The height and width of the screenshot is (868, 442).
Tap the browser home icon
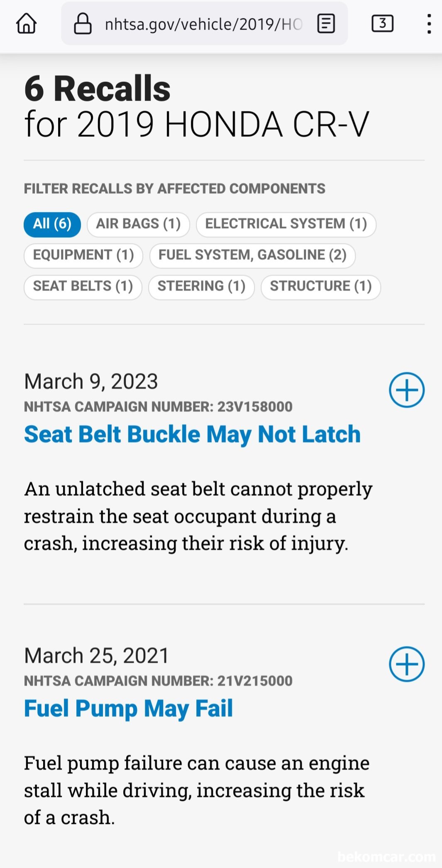tap(27, 23)
